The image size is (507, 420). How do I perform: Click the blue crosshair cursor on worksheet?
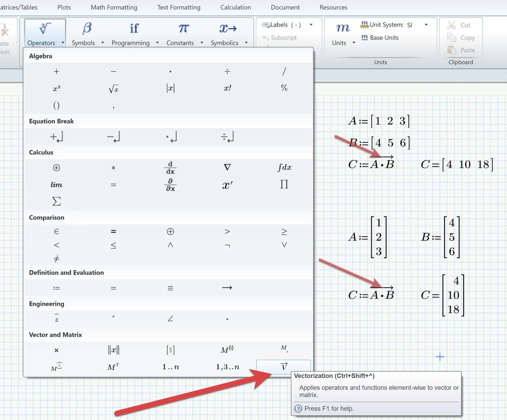pos(440,357)
